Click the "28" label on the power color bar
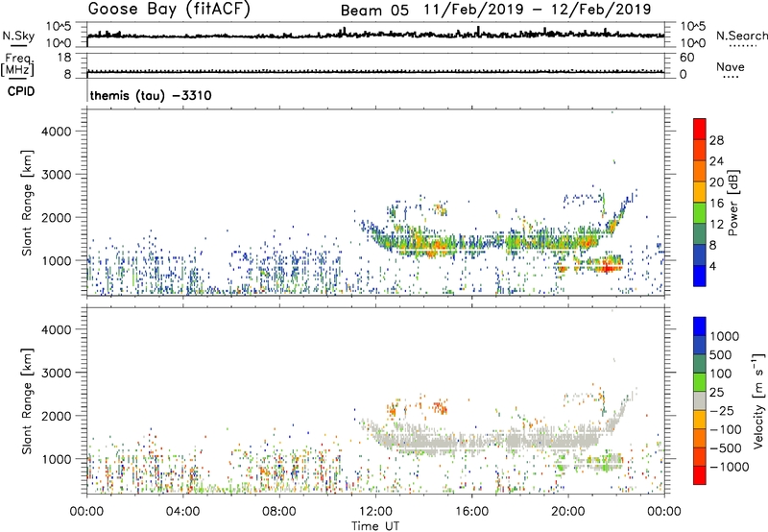Viewport: 768px width, 532px height. [x=716, y=140]
